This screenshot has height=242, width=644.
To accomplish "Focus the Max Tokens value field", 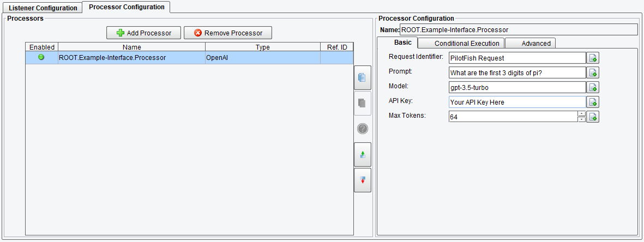I will click(513, 117).
